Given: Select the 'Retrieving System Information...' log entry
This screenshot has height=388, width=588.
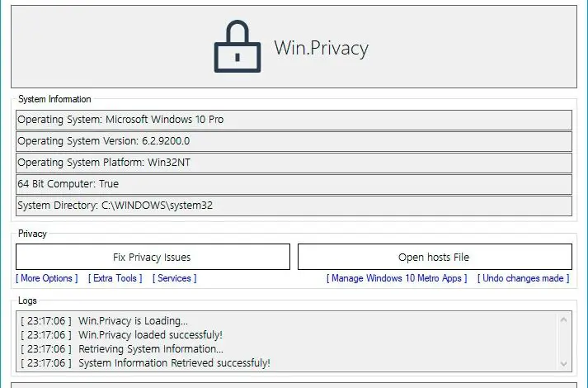Looking at the screenshot, I should pos(150,349).
